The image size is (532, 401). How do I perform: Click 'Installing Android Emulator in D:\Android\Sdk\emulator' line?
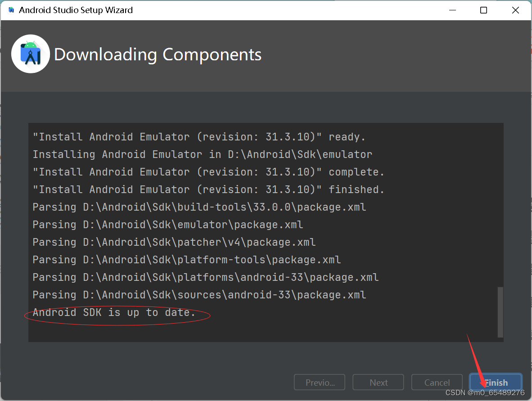click(x=202, y=154)
